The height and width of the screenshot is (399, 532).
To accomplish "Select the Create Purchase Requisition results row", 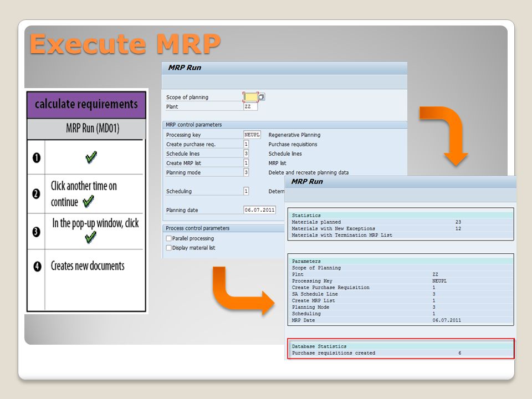I will pyautogui.click(x=401, y=288).
